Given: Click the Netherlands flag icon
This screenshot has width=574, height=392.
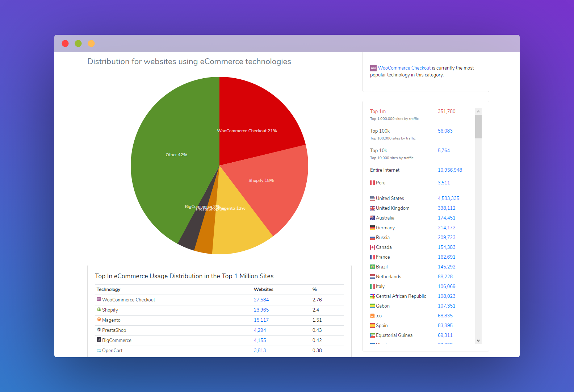Looking at the screenshot, I should tap(372, 277).
